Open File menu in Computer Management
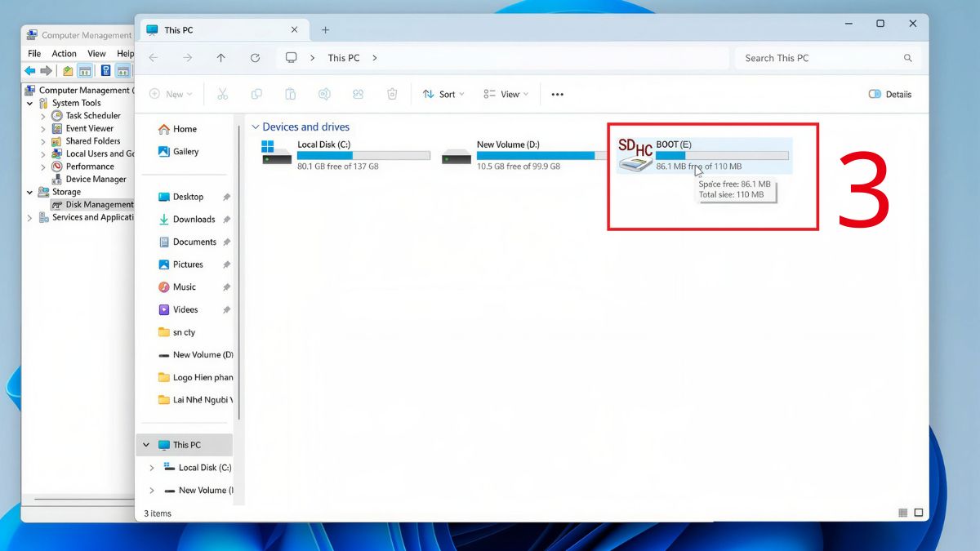980x551 pixels. tap(34, 54)
